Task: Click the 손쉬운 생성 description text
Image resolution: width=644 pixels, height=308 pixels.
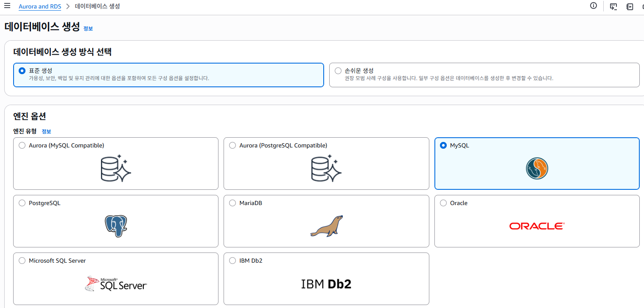Action: [449, 78]
